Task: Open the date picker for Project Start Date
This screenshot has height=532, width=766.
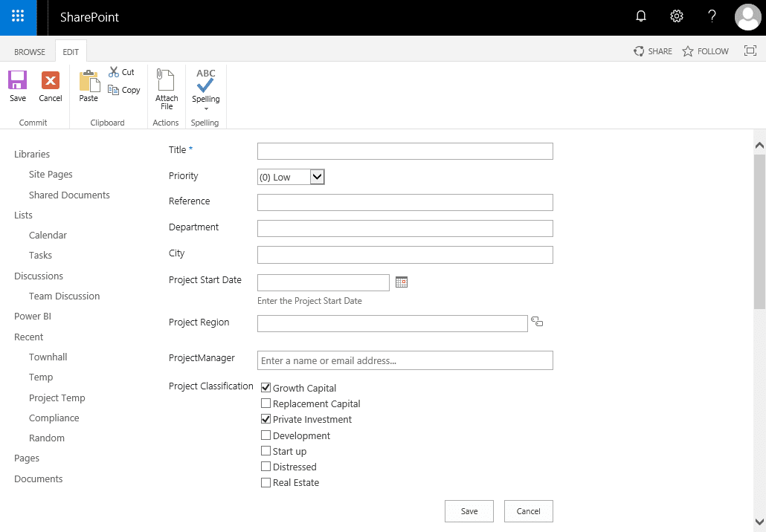Action: pyautogui.click(x=402, y=282)
